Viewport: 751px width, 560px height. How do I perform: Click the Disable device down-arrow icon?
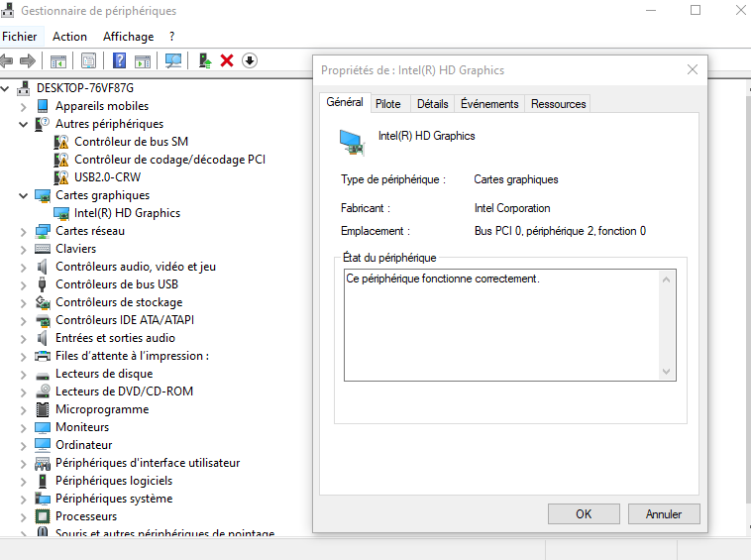250,60
